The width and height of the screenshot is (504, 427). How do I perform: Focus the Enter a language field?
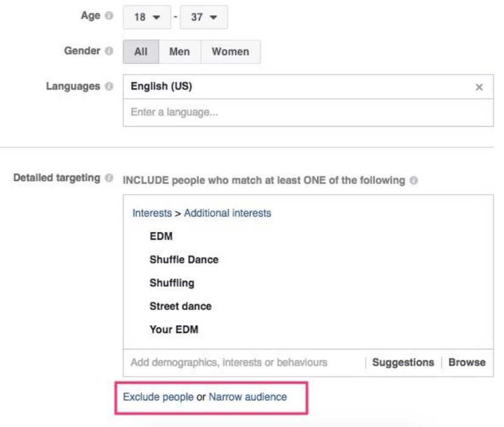point(308,113)
